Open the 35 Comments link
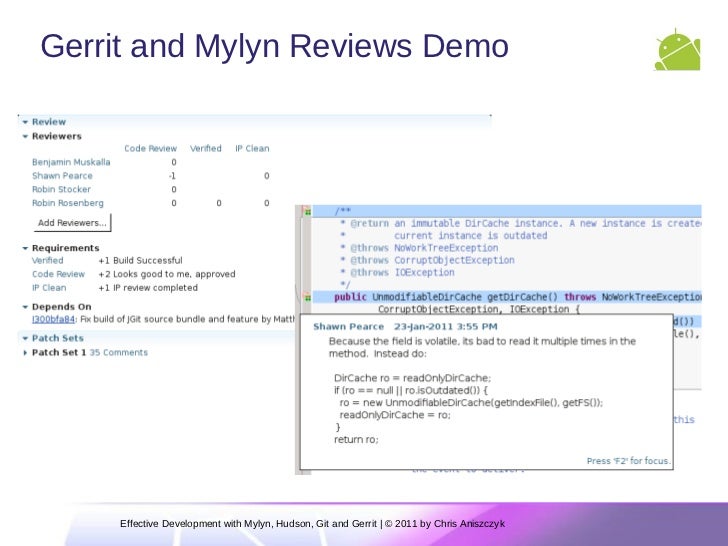The width and height of the screenshot is (728, 546). pyautogui.click(x=118, y=353)
